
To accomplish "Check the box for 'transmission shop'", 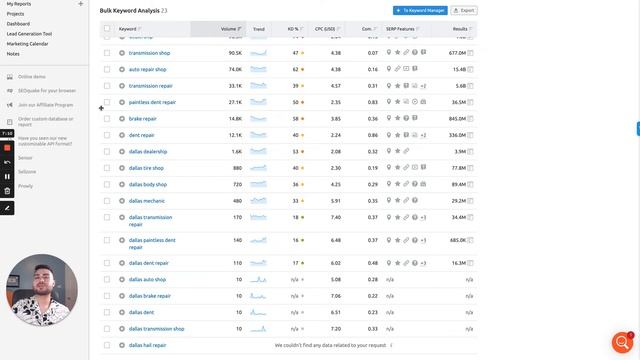I will (107, 53).
